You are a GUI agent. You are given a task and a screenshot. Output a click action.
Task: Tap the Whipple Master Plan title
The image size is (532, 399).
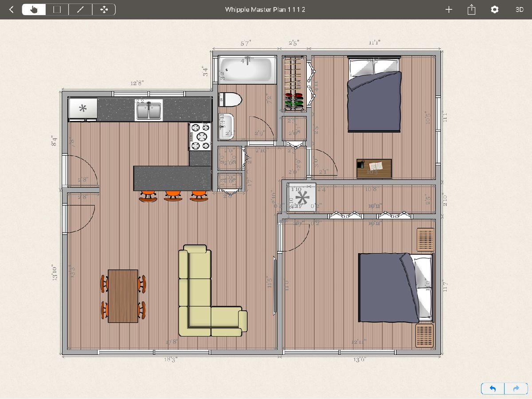(x=265, y=9)
